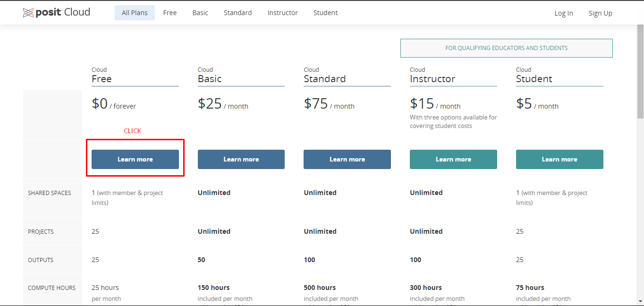Screen dimensions: 644x306
Task: Click the Sign Up link
Action: pyautogui.click(x=601, y=13)
